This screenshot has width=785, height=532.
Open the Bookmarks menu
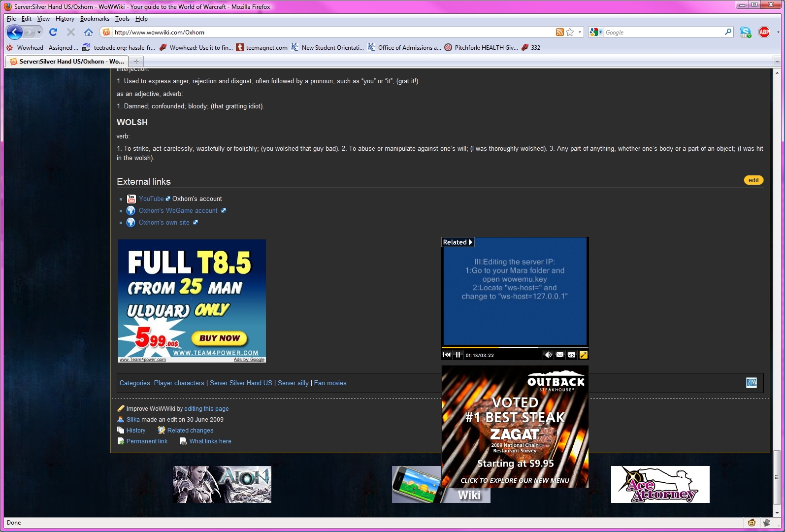pos(95,19)
